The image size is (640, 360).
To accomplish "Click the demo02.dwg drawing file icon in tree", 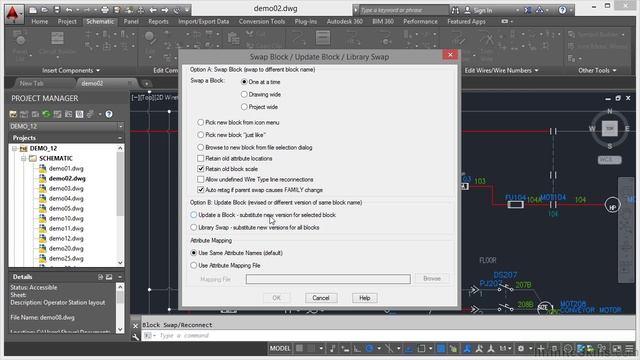I will point(42,178).
